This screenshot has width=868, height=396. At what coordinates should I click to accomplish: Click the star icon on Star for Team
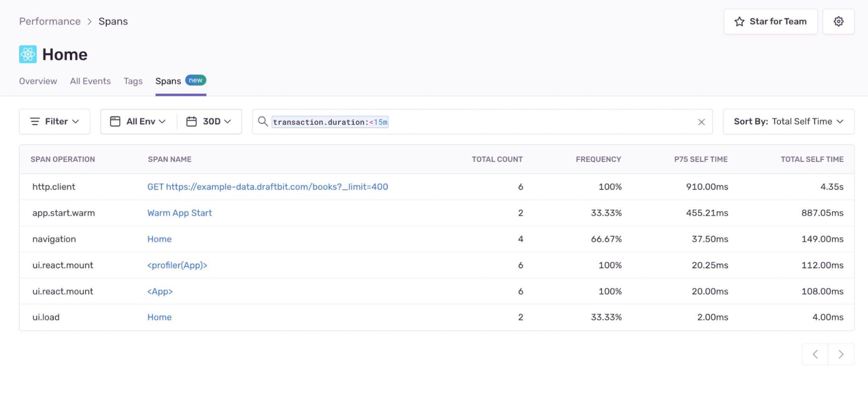pyautogui.click(x=739, y=21)
